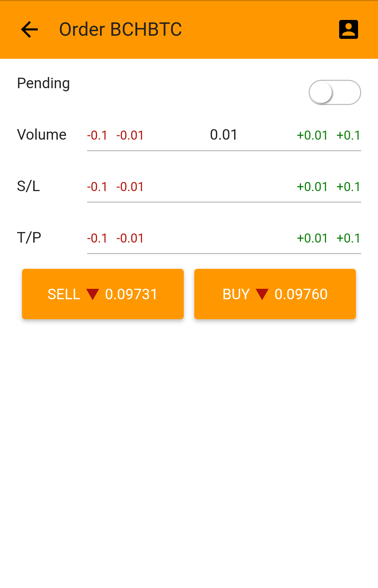Increase T/P by 0.01
378x588 pixels.
point(312,238)
